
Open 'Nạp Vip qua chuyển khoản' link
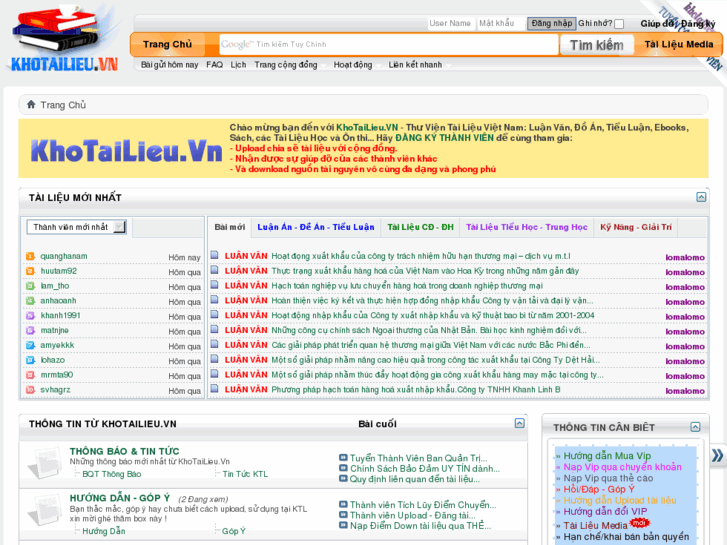tap(622, 467)
